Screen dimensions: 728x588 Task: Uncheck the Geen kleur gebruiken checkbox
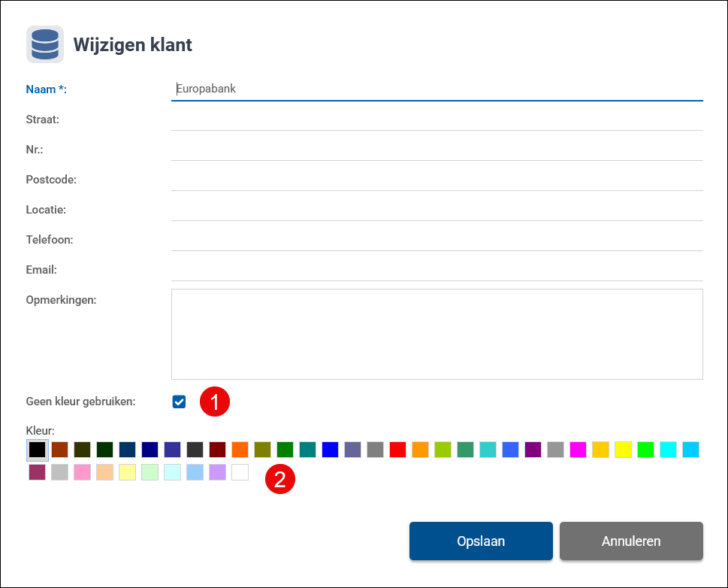click(x=179, y=402)
